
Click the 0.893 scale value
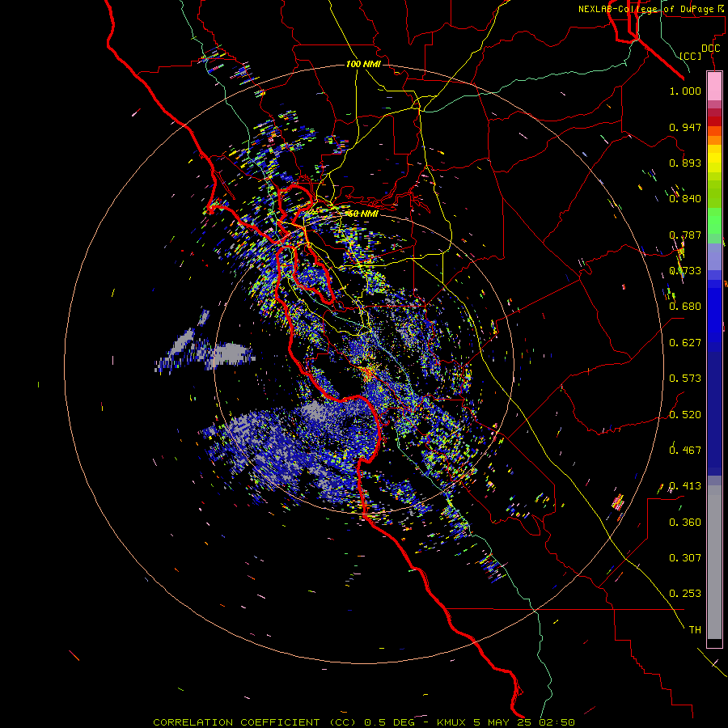tap(685, 163)
